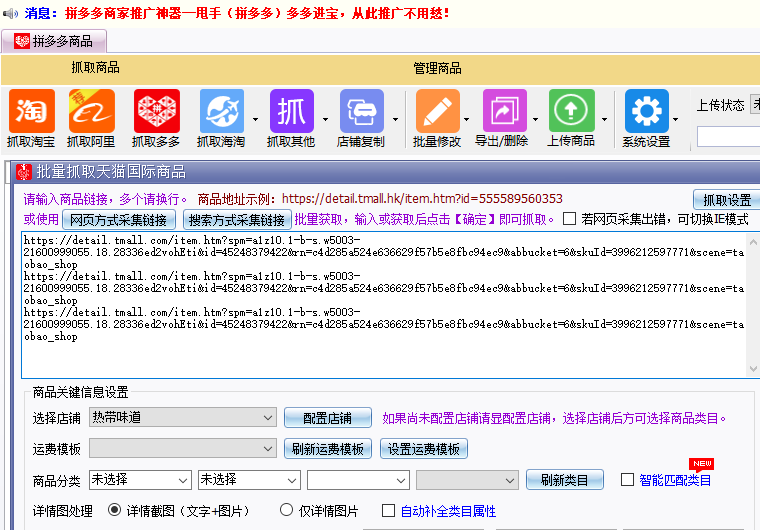Open the 抓取淘宝 Taobao grab tool
The height and width of the screenshot is (530, 760).
[x=31, y=118]
